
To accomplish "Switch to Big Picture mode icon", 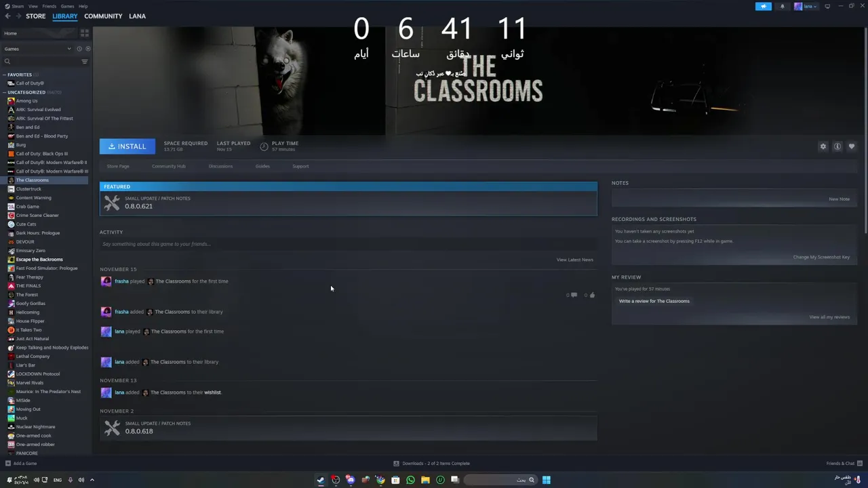I will [x=827, y=6].
